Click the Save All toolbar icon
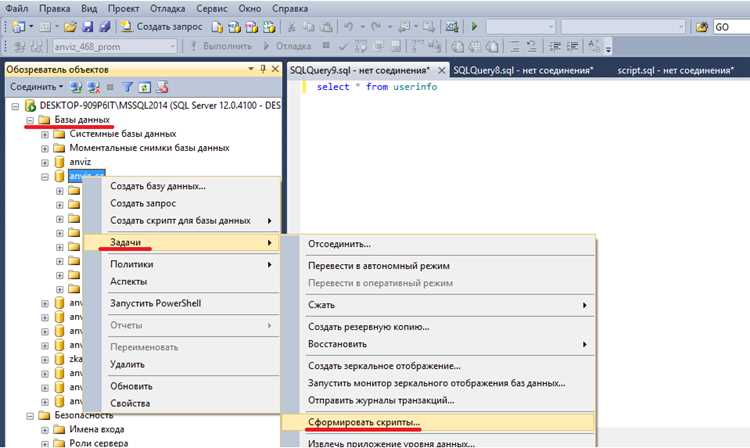 105,27
